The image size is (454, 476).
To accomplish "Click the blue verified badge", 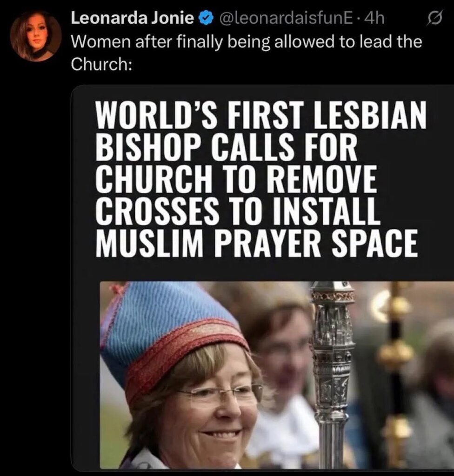I will point(205,19).
